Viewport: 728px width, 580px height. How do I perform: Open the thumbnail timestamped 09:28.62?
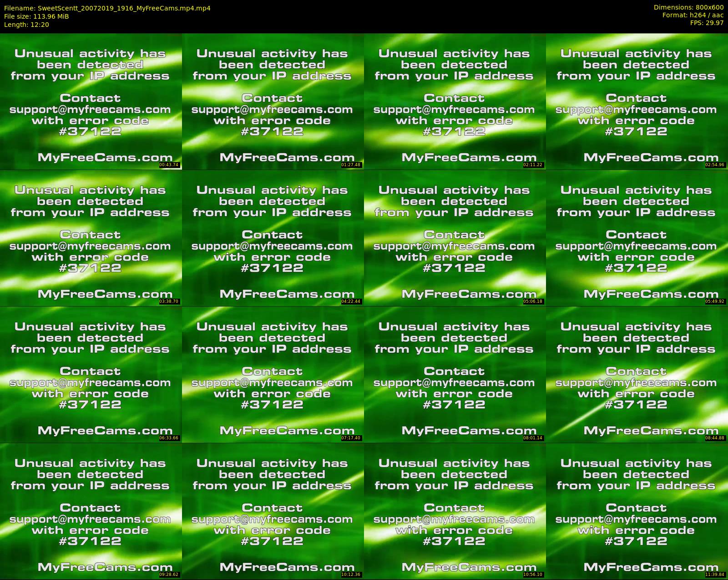click(x=91, y=511)
